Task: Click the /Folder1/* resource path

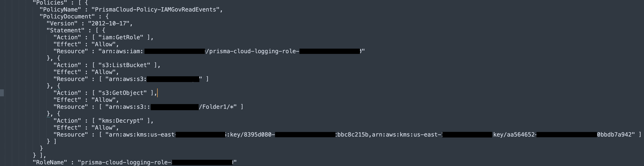Action: [218, 107]
